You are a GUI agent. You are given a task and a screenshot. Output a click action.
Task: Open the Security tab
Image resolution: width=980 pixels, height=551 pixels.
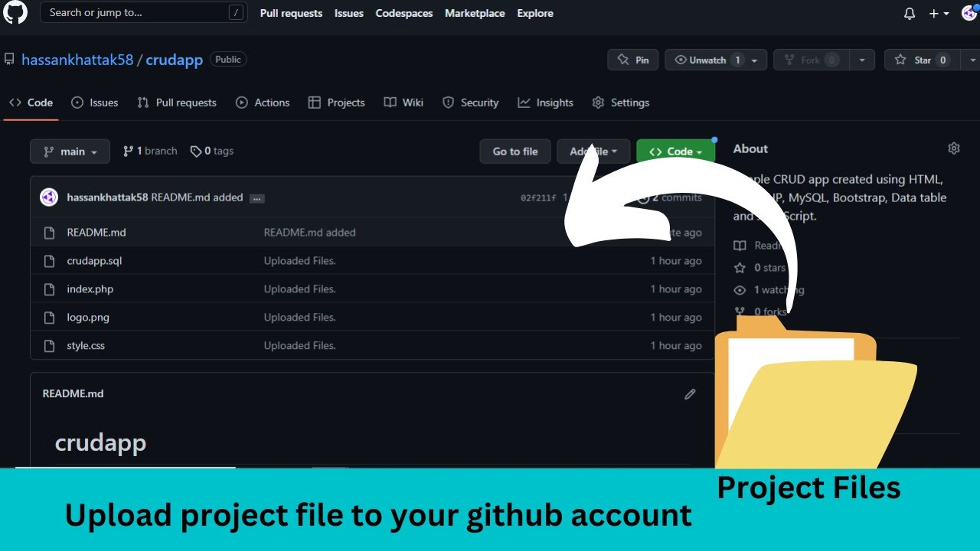(470, 103)
